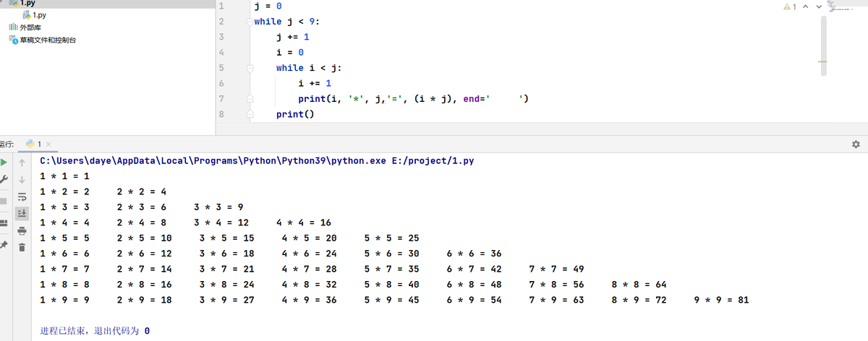This screenshot has height=341, width=868.
Task: Click the empty print() statement on line 8
Action: pyautogui.click(x=295, y=114)
